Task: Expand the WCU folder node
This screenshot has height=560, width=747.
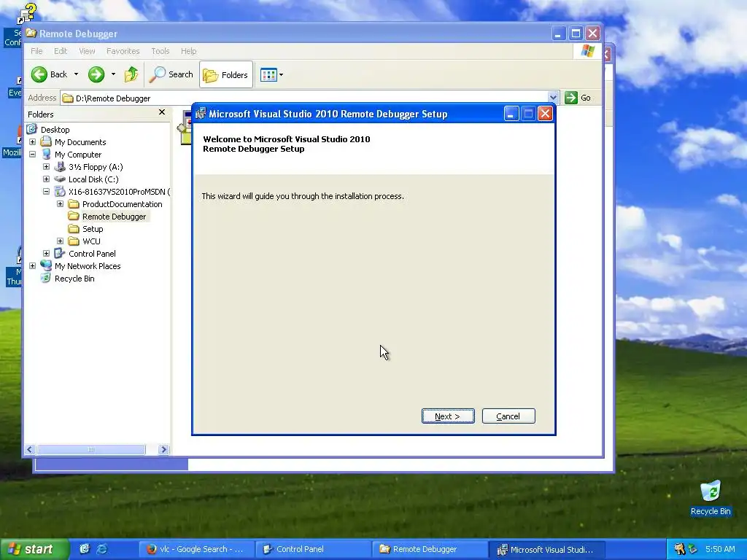Action: [60, 241]
